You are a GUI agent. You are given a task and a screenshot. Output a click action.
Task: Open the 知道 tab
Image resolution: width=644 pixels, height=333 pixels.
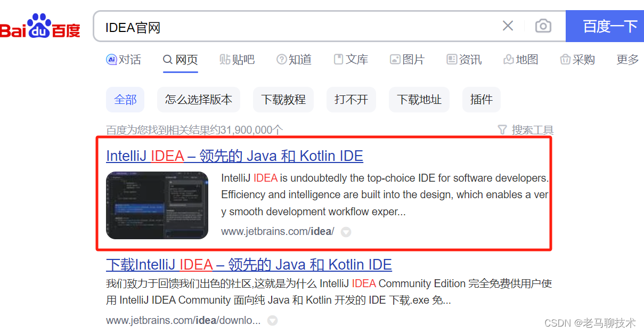tap(294, 60)
